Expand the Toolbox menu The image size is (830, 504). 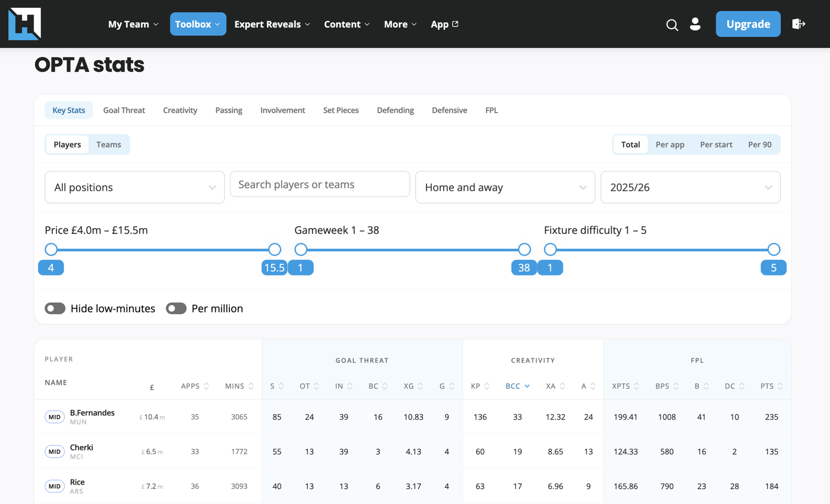198,24
